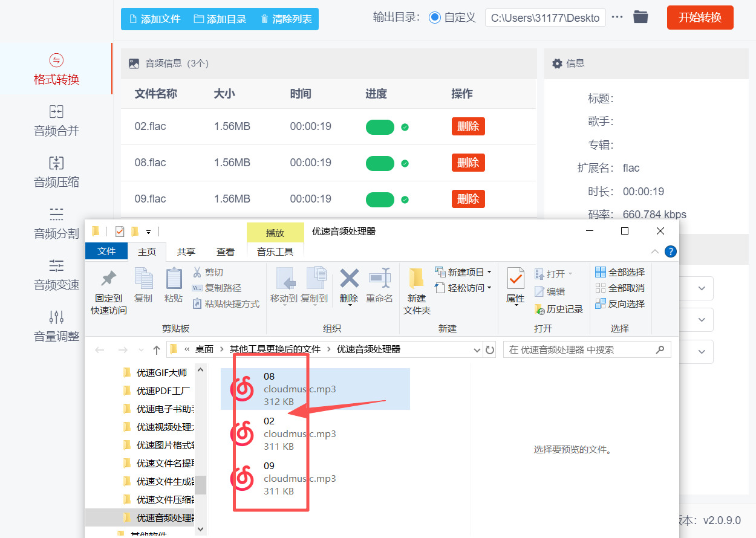Delete the 09.flac row

[x=468, y=199]
